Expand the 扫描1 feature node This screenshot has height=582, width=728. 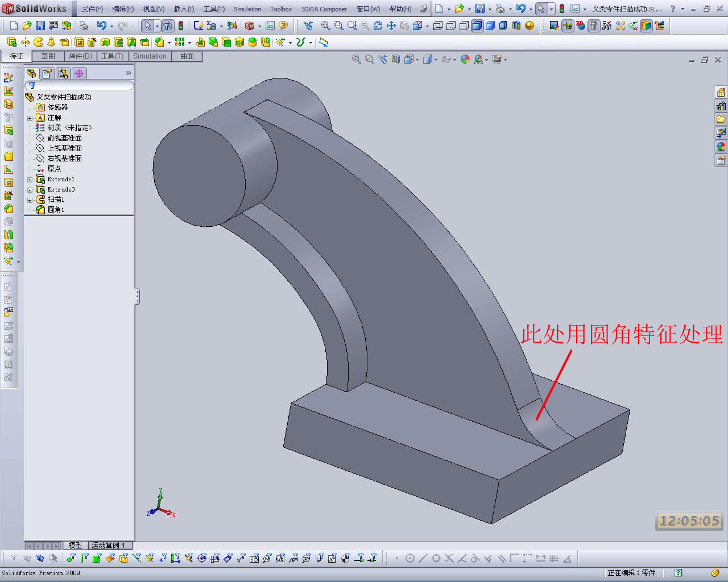point(30,200)
